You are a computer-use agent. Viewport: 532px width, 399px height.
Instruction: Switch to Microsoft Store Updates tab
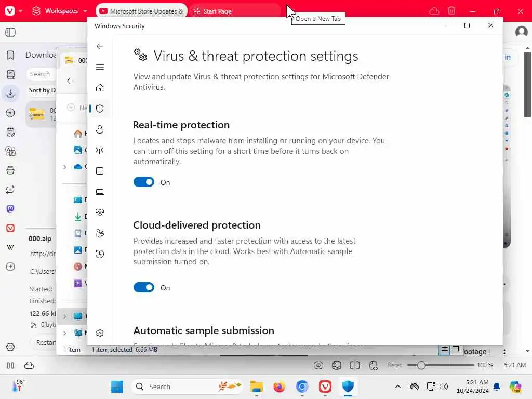pyautogui.click(x=141, y=11)
